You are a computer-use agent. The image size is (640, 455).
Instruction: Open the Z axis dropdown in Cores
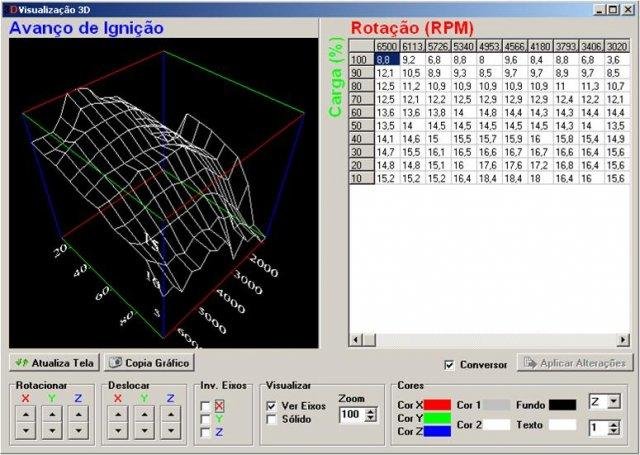pyautogui.click(x=611, y=401)
